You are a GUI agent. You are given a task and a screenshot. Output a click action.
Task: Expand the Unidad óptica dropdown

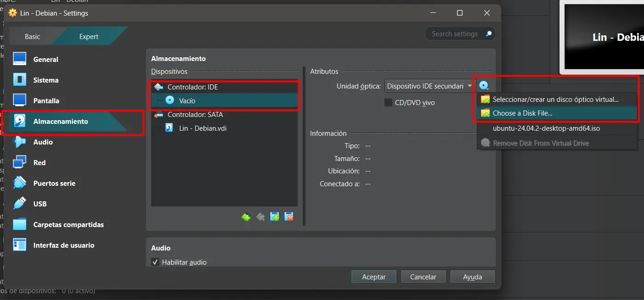point(429,86)
